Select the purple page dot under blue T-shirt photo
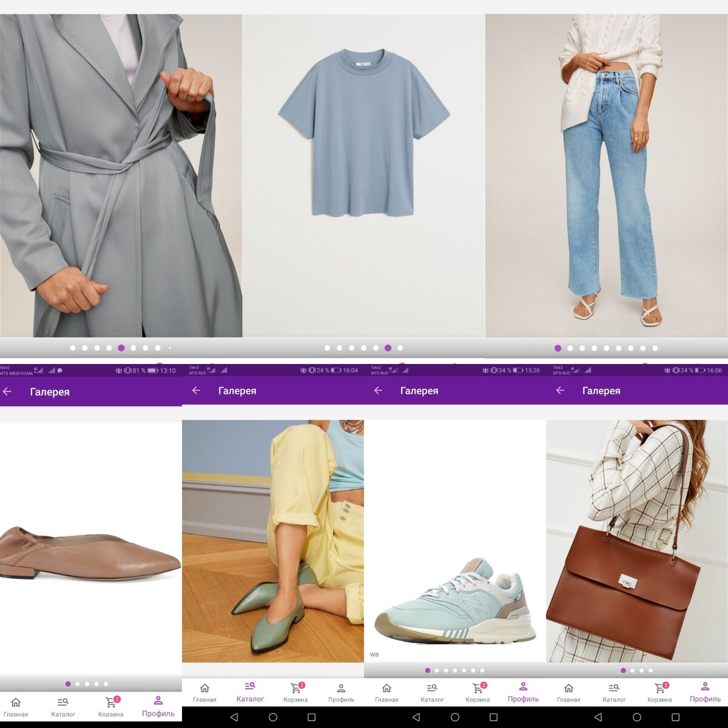 [x=388, y=348]
